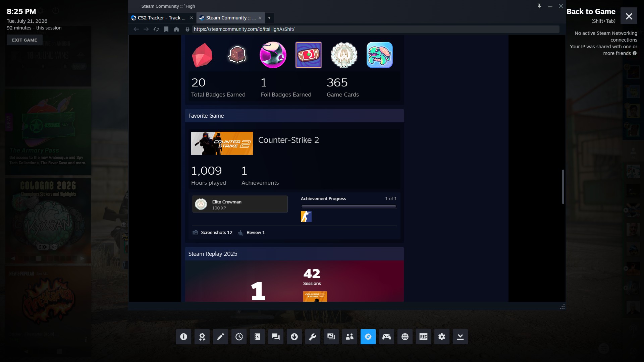
Task: Click the browser page vertical scrollbar thumb
Action: click(x=563, y=187)
